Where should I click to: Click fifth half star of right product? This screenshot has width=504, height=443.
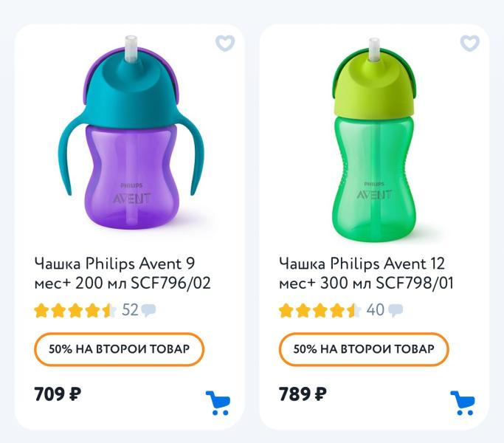pos(354,310)
